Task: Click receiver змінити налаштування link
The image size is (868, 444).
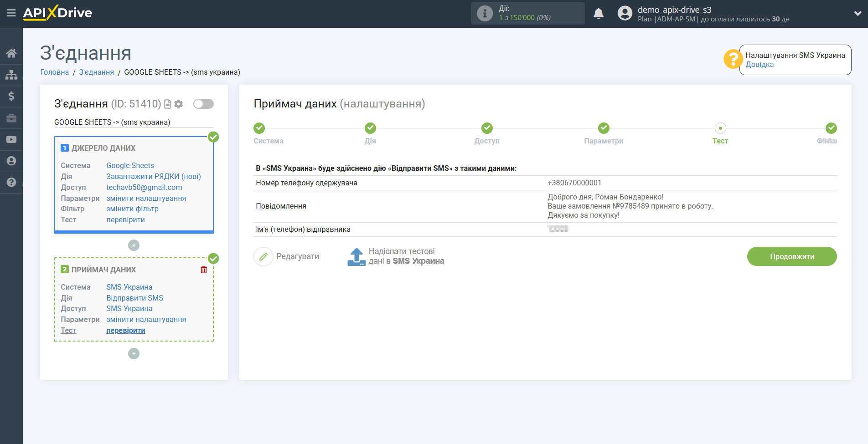Action: click(x=146, y=320)
